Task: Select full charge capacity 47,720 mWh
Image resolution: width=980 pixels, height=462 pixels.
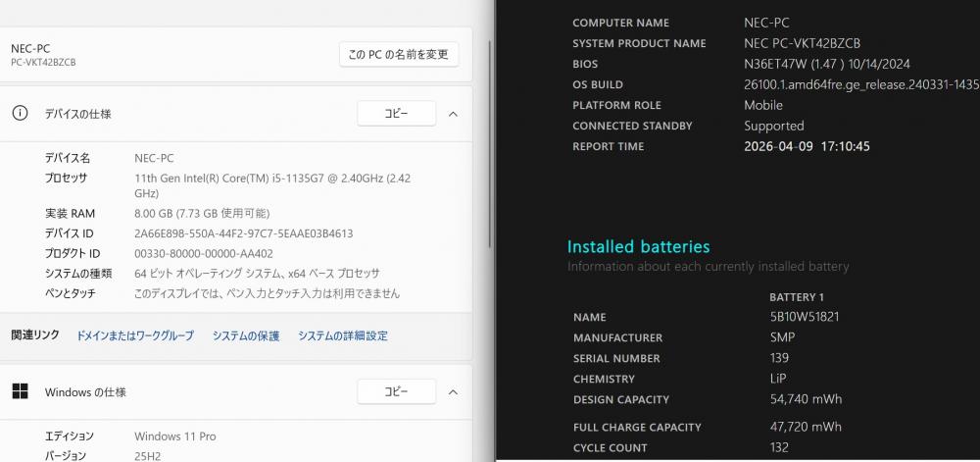Action: pos(806,427)
